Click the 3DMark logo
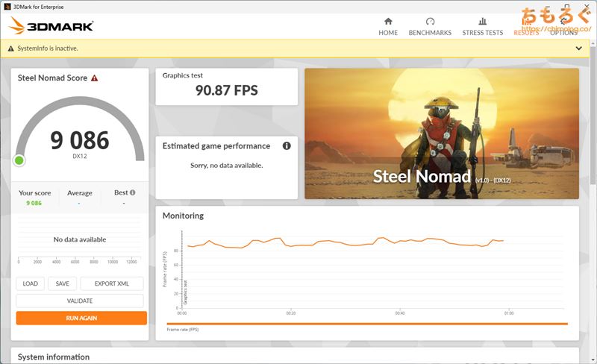Viewport: 597px width, 364px height. tap(51, 26)
